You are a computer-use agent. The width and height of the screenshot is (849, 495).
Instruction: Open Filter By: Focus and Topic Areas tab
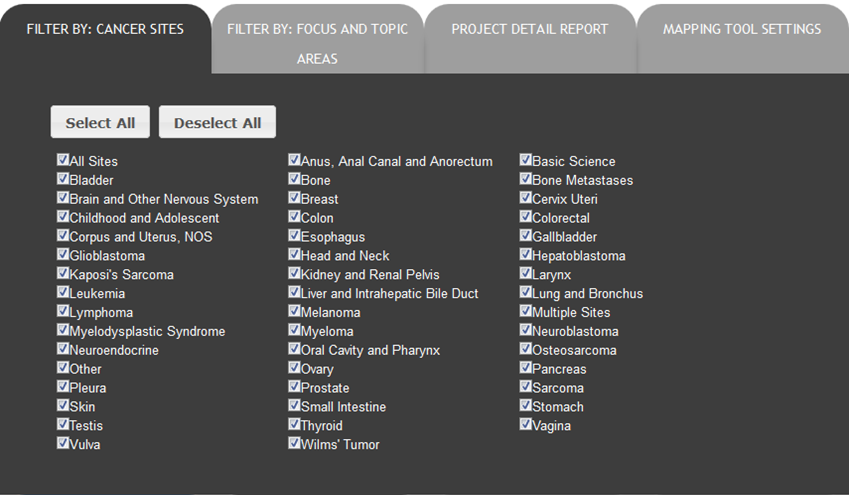point(317,39)
